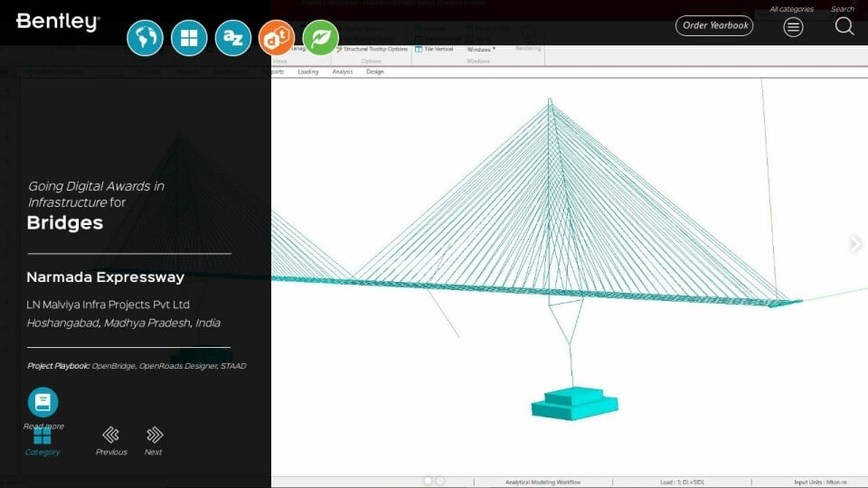Select the Loading tab in slide image
The height and width of the screenshot is (488, 868).
point(307,72)
